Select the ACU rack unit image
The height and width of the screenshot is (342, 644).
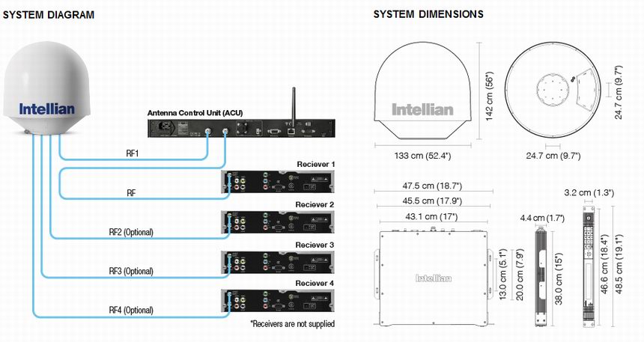pos(241,128)
